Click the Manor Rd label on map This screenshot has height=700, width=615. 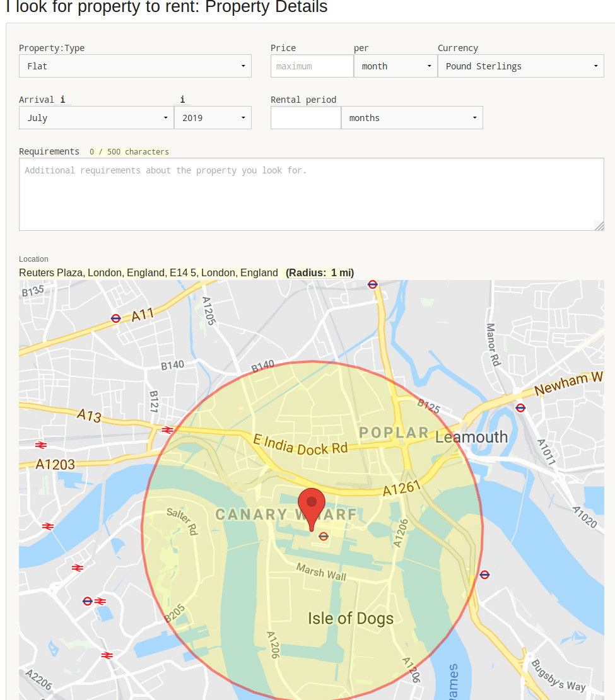point(493,345)
